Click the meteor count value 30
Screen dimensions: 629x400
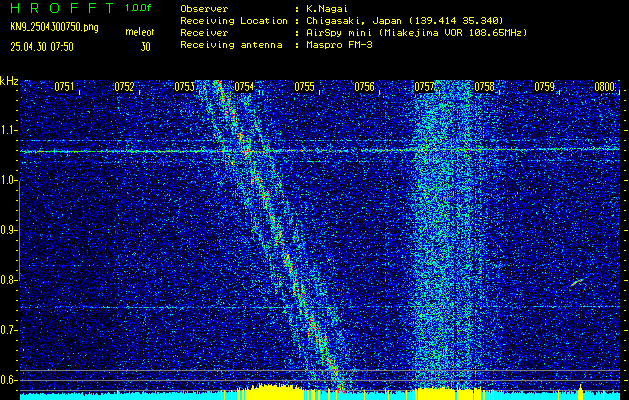[x=146, y=47]
